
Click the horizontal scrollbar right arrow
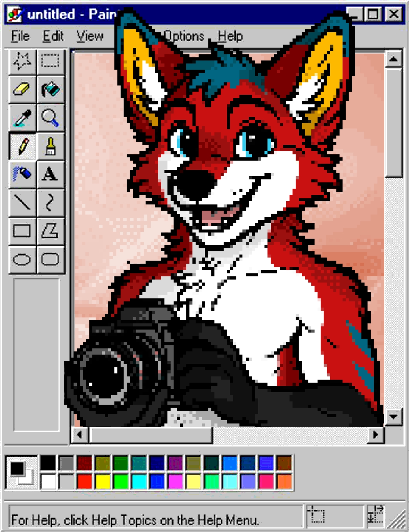pyautogui.click(x=375, y=435)
